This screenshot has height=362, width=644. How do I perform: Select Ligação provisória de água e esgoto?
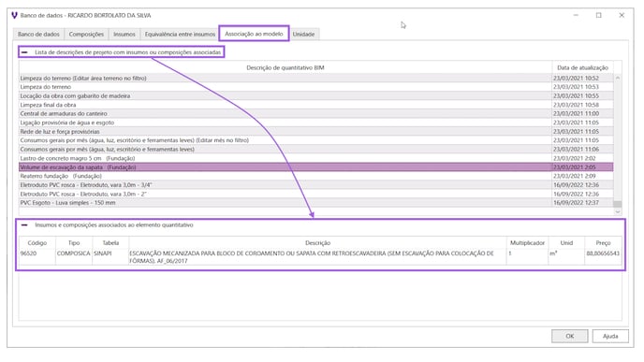[315, 123]
